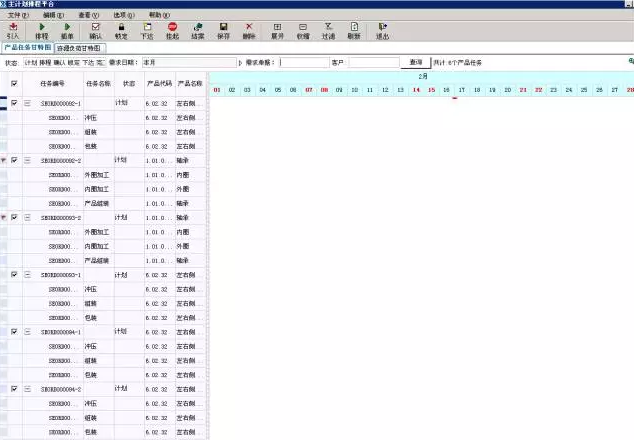Open the 文件 menu
This screenshot has height=440, width=634.
tap(18, 15)
